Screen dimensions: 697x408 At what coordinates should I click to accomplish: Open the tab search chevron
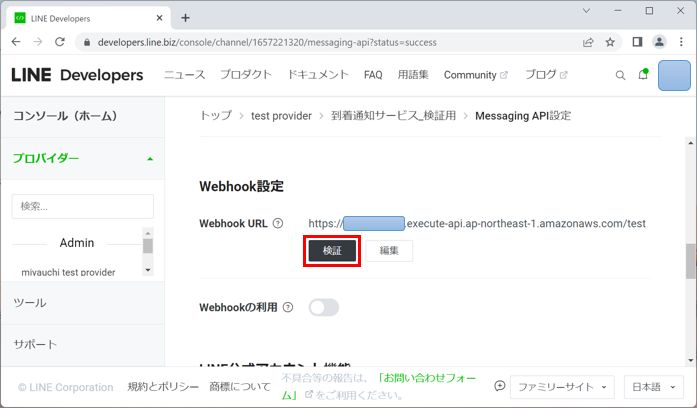tap(586, 11)
